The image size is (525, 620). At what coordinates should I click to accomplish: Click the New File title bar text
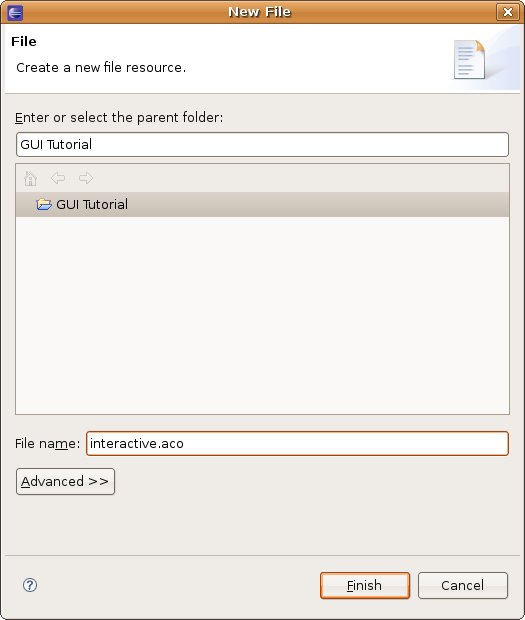[259, 12]
